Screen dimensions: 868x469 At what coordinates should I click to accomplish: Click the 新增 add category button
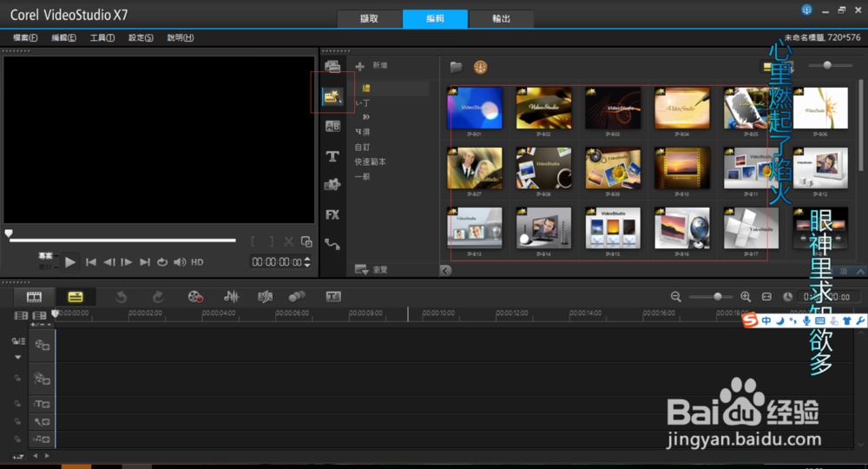[x=372, y=66]
